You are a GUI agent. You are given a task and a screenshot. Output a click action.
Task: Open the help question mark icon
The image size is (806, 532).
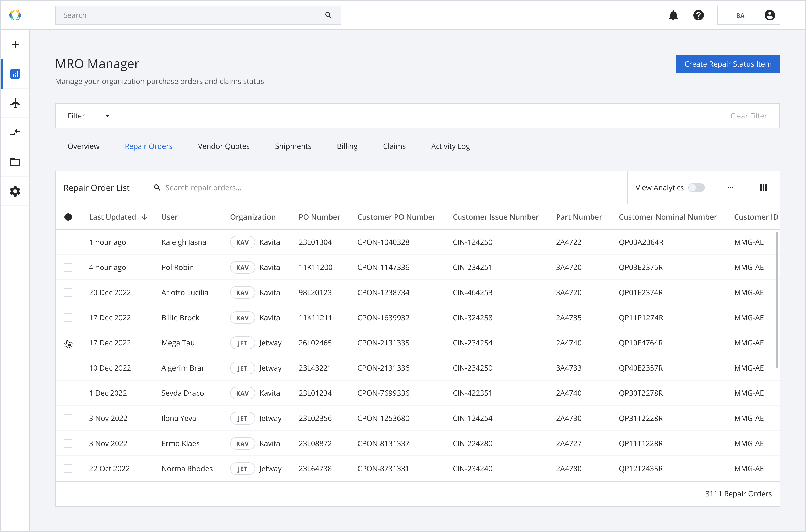click(x=698, y=15)
